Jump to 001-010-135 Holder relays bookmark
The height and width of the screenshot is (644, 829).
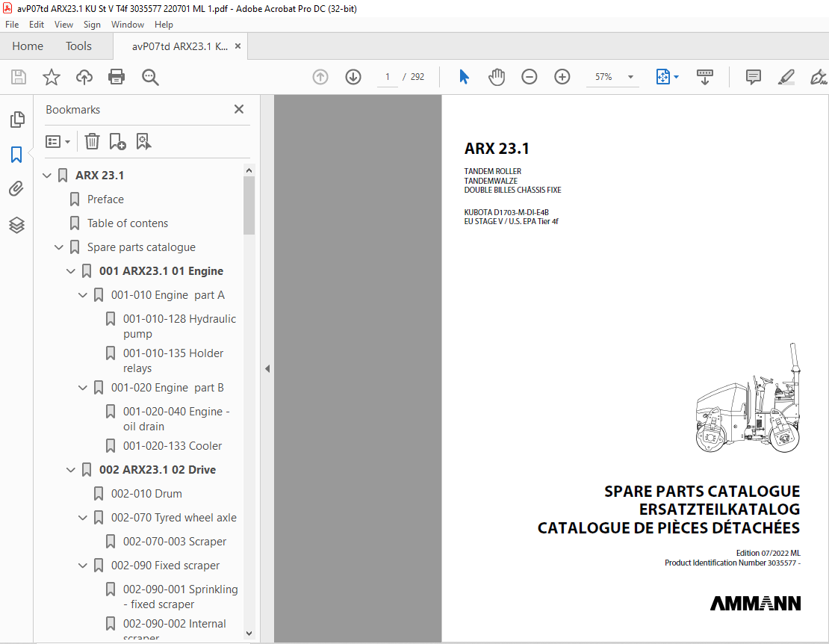coord(173,361)
